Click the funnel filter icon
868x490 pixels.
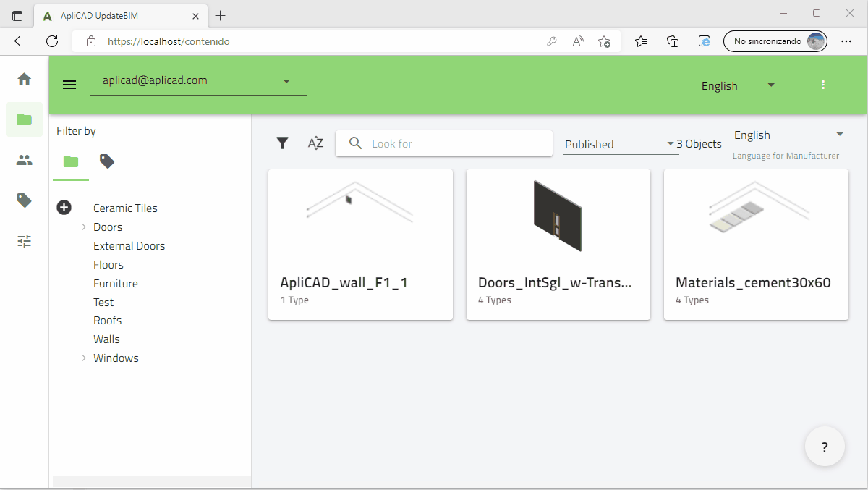[283, 143]
